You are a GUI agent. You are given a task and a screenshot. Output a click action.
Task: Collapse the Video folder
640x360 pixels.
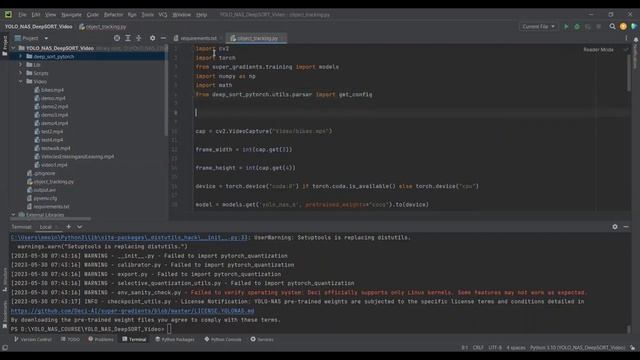(x=21, y=81)
